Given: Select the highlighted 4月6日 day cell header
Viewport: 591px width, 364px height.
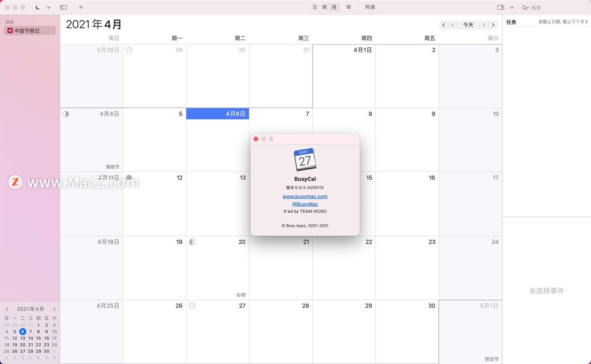Looking at the screenshot, I should click(x=217, y=114).
